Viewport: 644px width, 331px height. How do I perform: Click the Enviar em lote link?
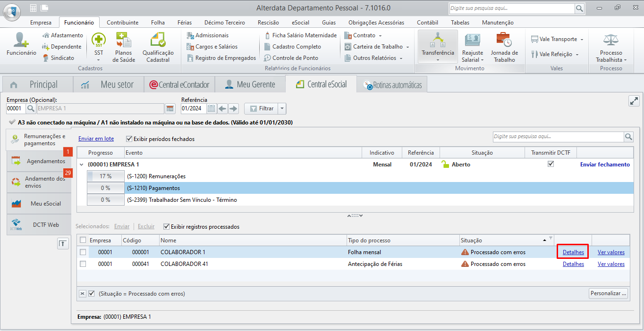point(96,139)
